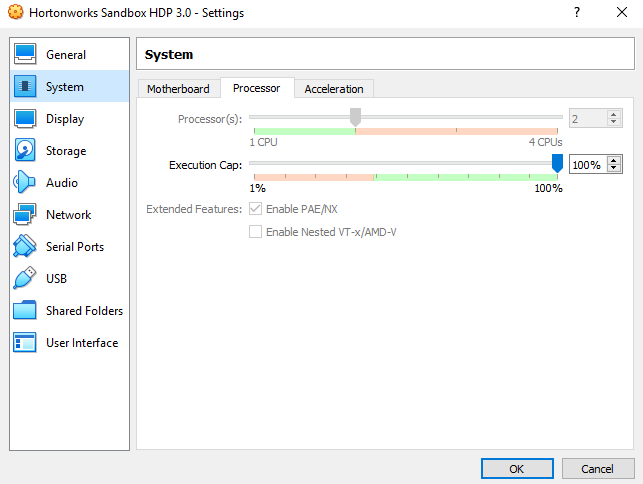The width and height of the screenshot is (643, 484).
Task: Switch to the Acceleration tab
Action: pyautogui.click(x=334, y=89)
